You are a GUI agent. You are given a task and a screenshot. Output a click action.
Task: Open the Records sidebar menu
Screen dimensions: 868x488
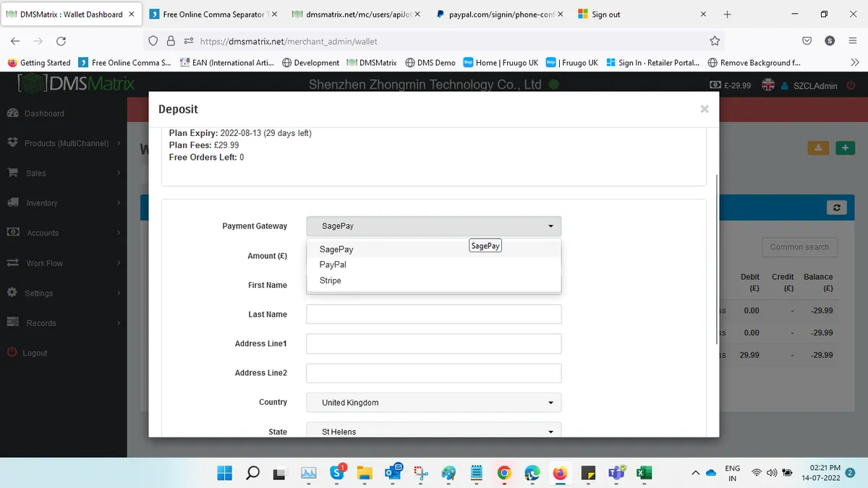[x=63, y=323]
